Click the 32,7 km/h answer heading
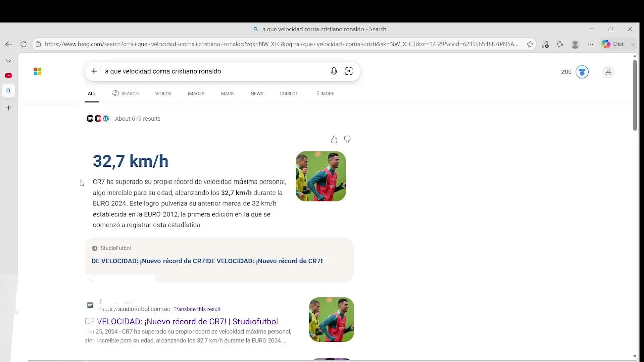 130,161
